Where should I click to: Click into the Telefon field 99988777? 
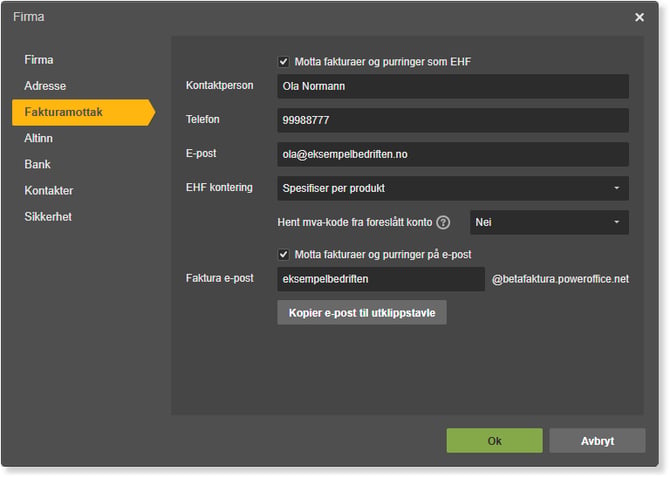[x=453, y=120]
